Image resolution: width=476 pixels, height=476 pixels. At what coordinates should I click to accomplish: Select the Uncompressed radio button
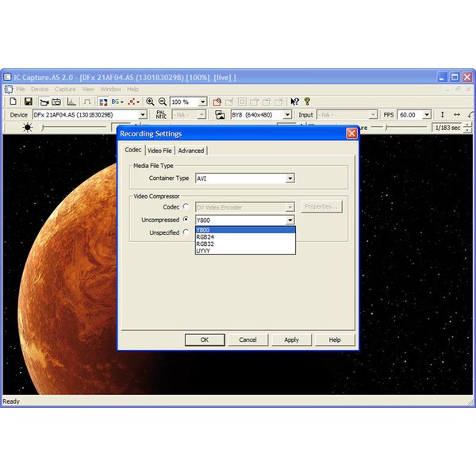(186, 220)
